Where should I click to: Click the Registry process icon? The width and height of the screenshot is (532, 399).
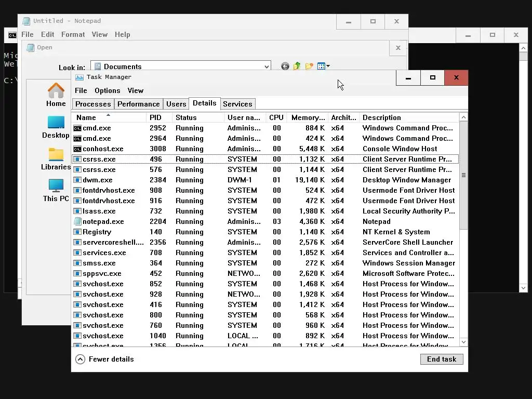coord(77,232)
